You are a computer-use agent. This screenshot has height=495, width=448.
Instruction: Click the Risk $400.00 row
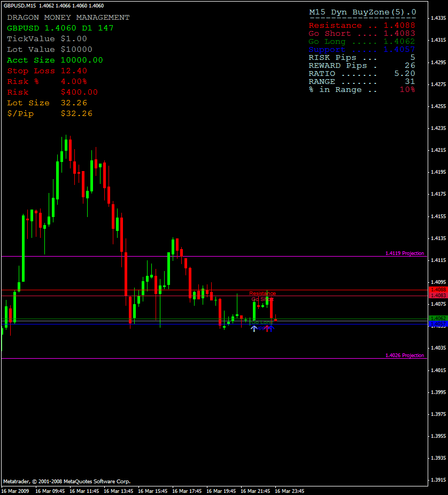(52, 92)
